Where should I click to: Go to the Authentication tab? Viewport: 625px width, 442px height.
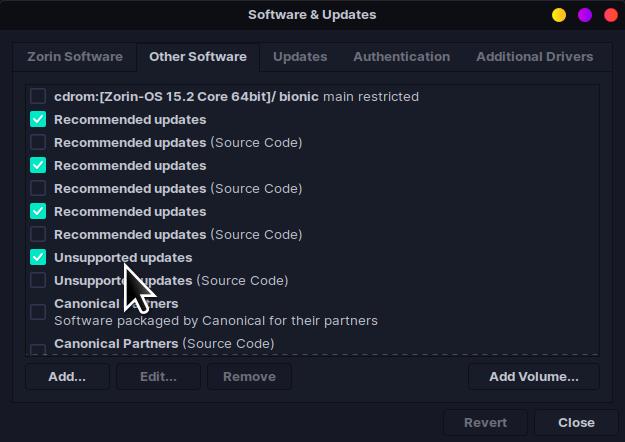[x=401, y=57]
